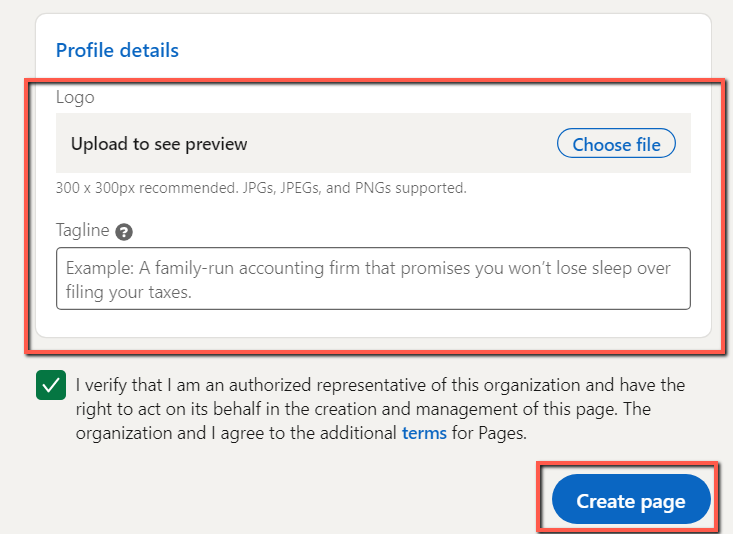733x534 pixels.
Task: Focus the Tagline text field
Action: pyautogui.click(x=373, y=279)
